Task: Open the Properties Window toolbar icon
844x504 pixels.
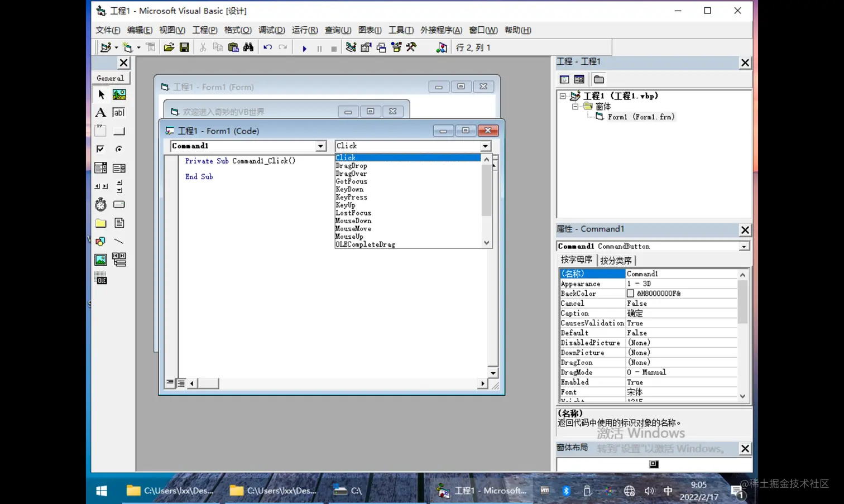Action: pos(366,47)
